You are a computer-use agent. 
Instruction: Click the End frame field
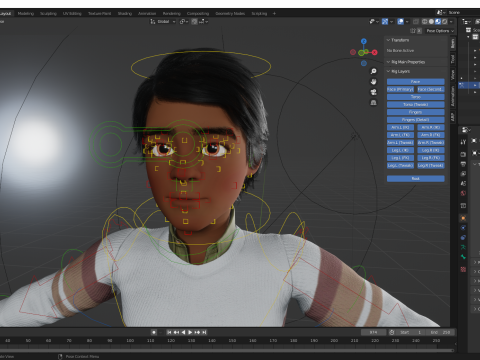pos(440,332)
